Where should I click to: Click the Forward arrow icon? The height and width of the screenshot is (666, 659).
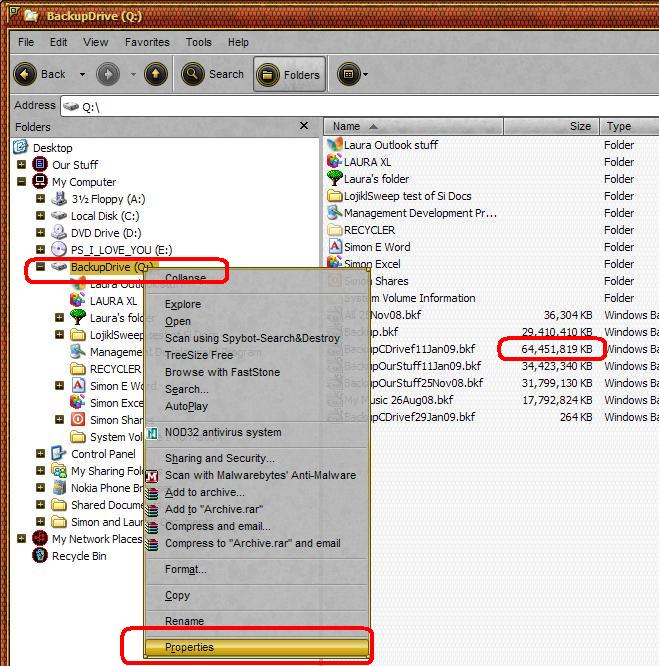click(x=108, y=74)
